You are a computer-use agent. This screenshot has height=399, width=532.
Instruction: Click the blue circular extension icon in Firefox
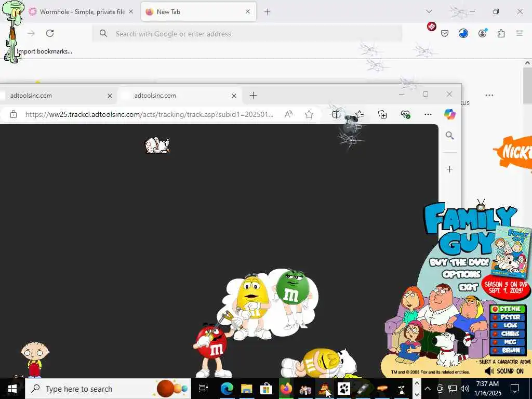tap(463, 33)
